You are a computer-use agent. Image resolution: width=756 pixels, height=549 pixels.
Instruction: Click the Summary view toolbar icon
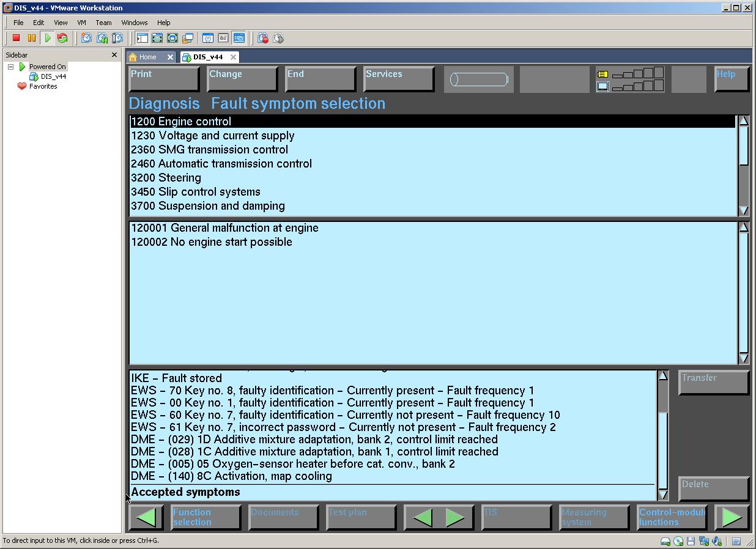click(208, 38)
